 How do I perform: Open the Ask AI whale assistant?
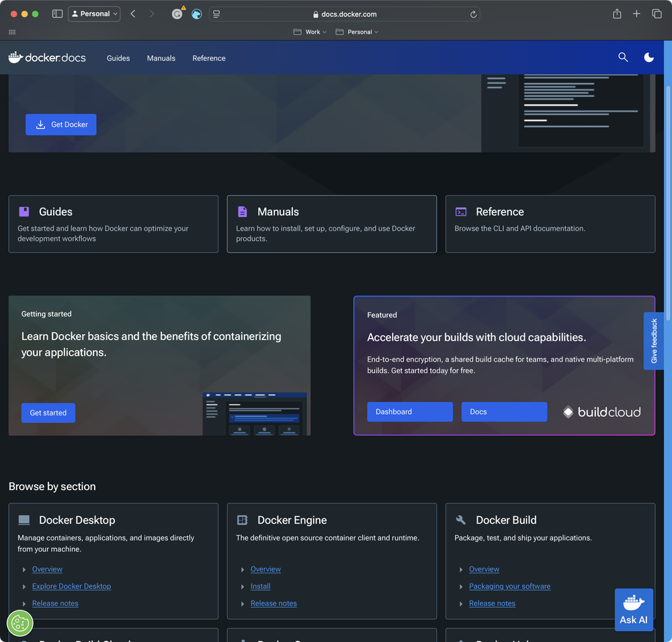pos(634,610)
